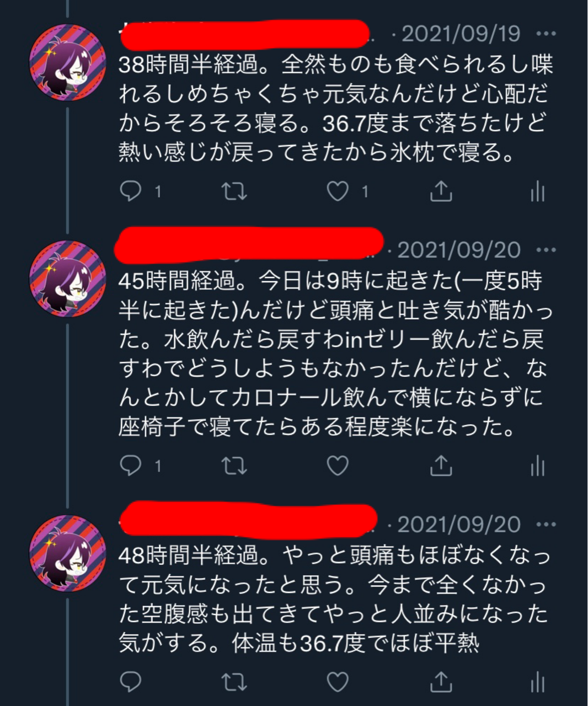
Task: Open more options on the 2021/09/19 tweet
Action: [546, 34]
